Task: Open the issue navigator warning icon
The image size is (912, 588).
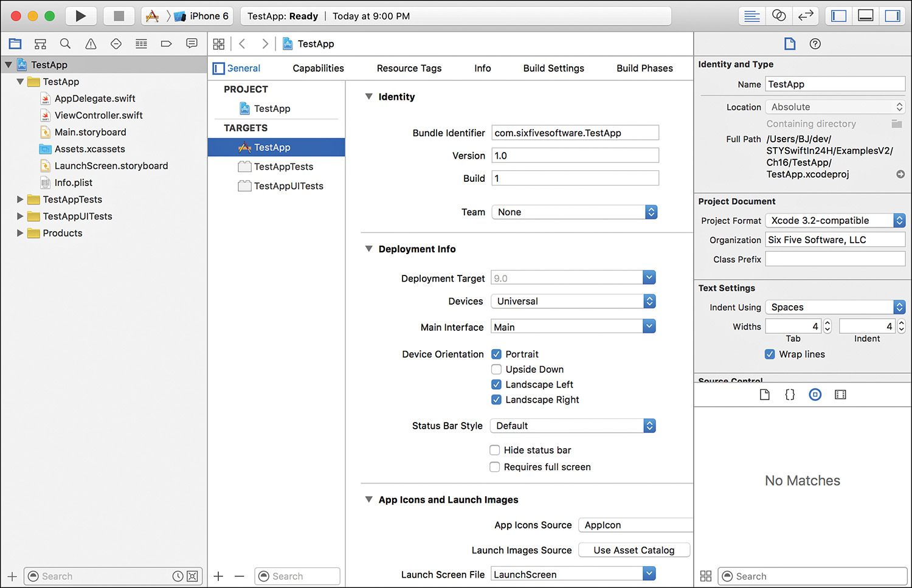Action: pyautogui.click(x=91, y=44)
